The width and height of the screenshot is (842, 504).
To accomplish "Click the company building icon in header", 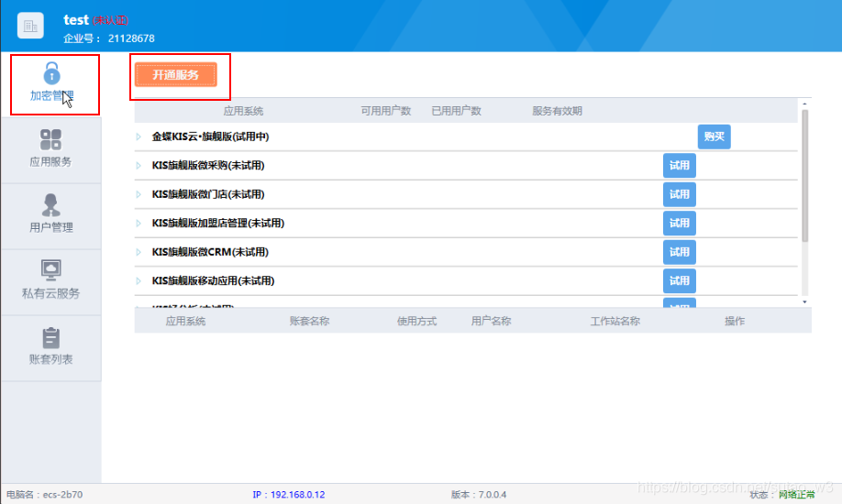I will (30, 26).
